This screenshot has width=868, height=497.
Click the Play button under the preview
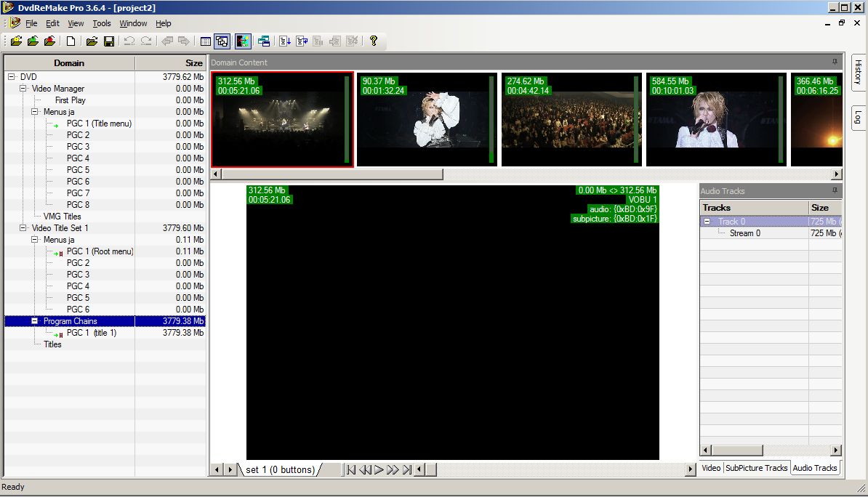pyautogui.click(x=379, y=470)
